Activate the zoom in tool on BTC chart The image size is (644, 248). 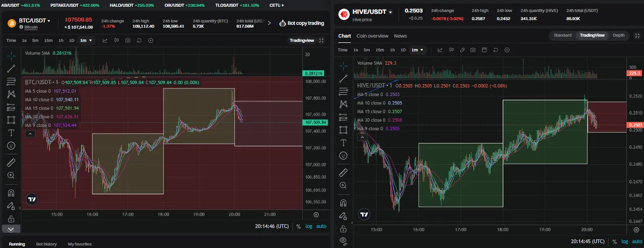coord(11,175)
